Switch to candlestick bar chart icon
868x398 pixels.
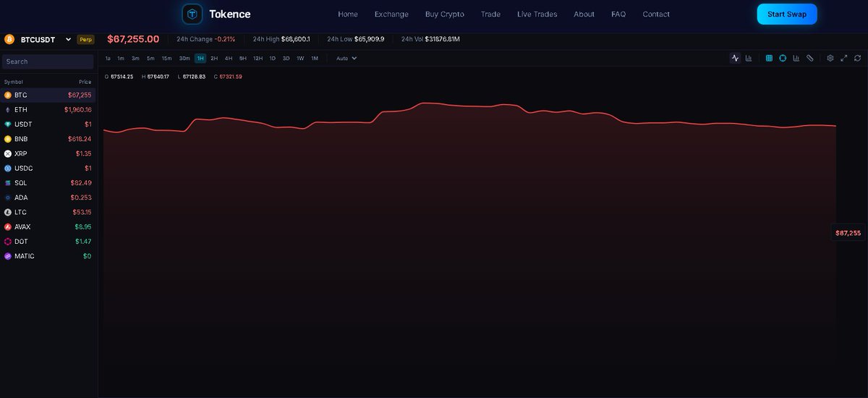click(749, 58)
